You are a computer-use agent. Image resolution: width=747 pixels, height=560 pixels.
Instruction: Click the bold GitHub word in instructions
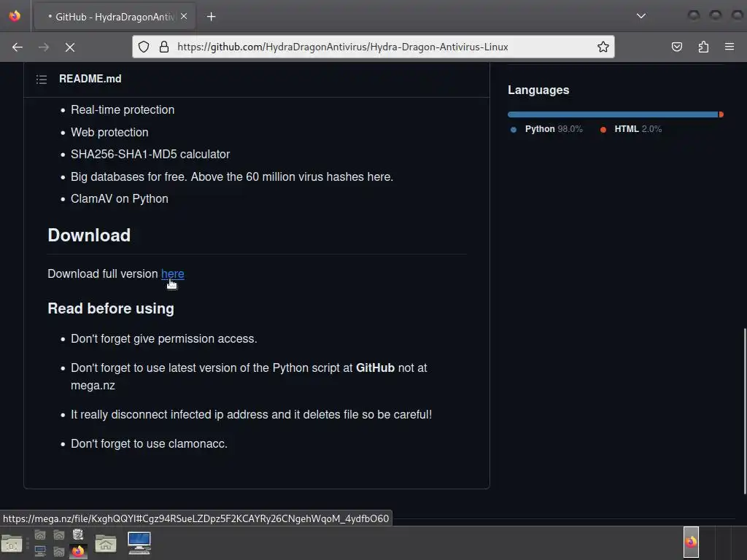(375, 367)
